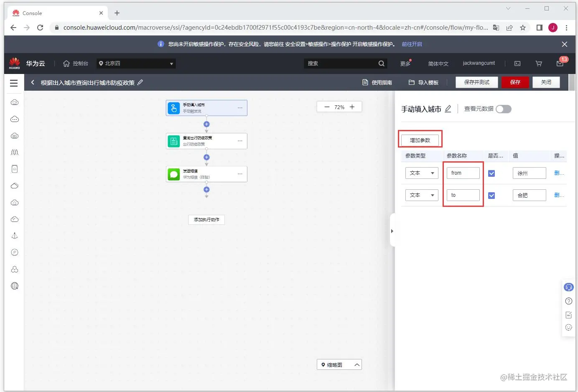
Task: Open options menu of 查询出行防疫政策 node
Action: pyautogui.click(x=240, y=141)
